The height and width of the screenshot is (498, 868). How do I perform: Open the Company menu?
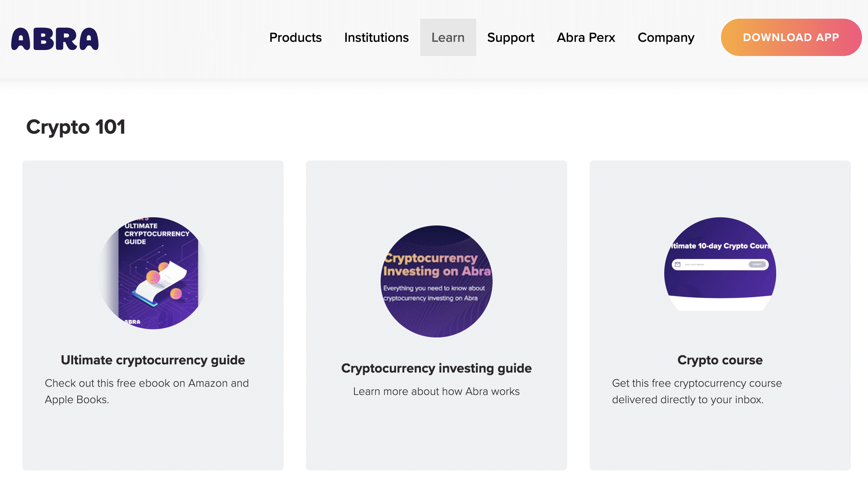[666, 37]
